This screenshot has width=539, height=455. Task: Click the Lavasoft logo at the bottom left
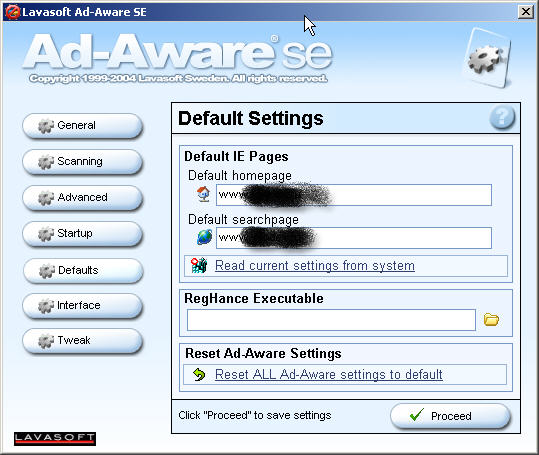[x=55, y=439]
